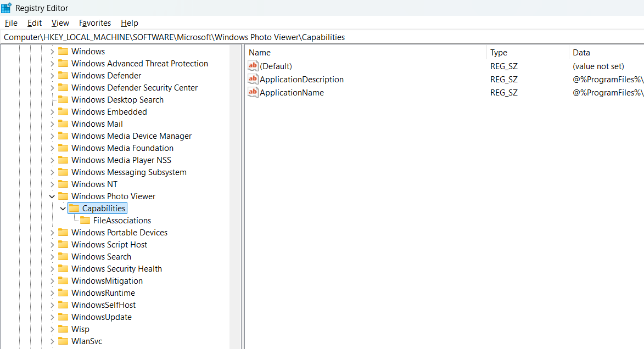The image size is (644, 349).
Task: Collapse the Capabilities key
Action: [x=63, y=209]
